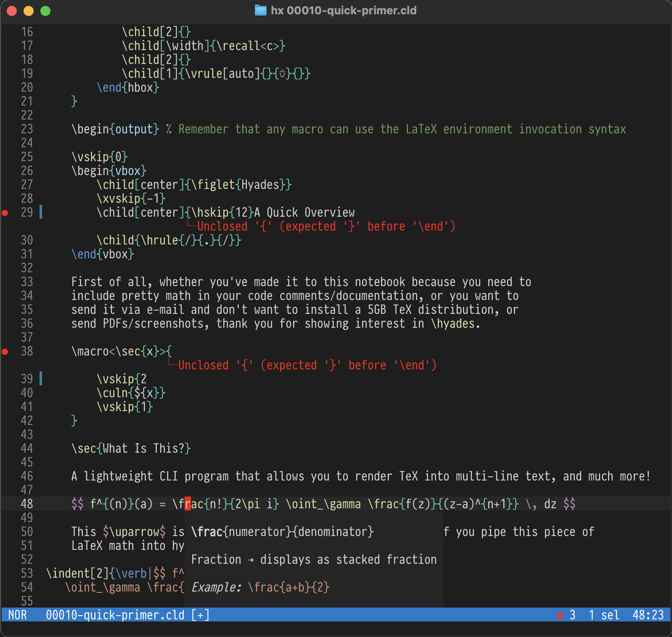The height and width of the screenshot is (637, 672).
Task: Click \vskip{1} on line 41
Action: 125,407
